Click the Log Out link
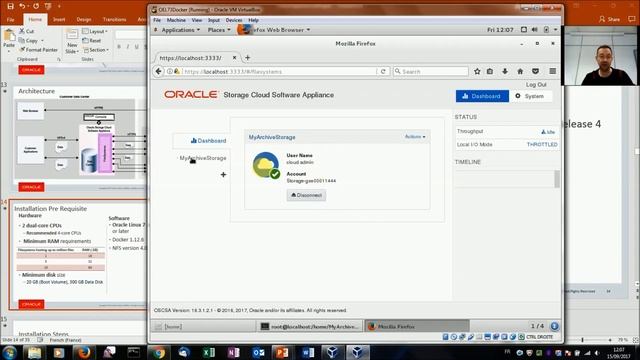 (x=536, y=84)
